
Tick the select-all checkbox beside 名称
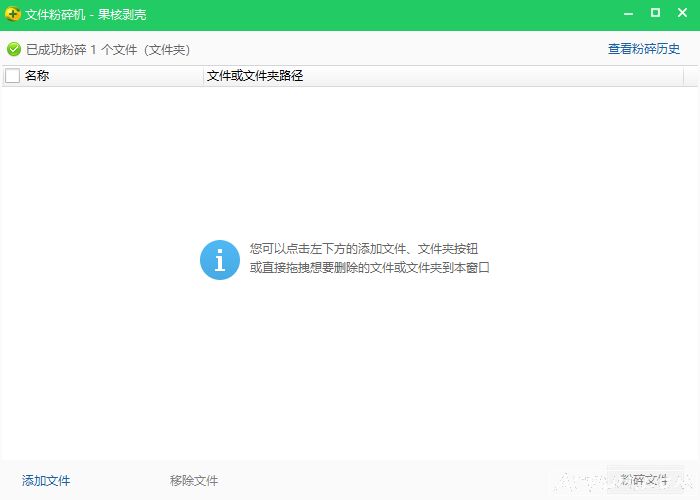12,75
